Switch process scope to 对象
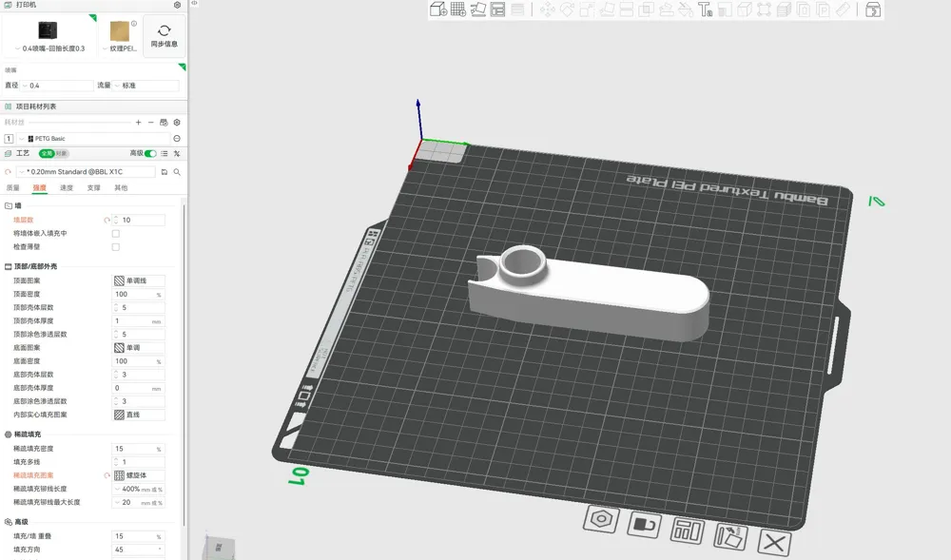Viewport: 951px width, 560px height. [x=61, y=153]
